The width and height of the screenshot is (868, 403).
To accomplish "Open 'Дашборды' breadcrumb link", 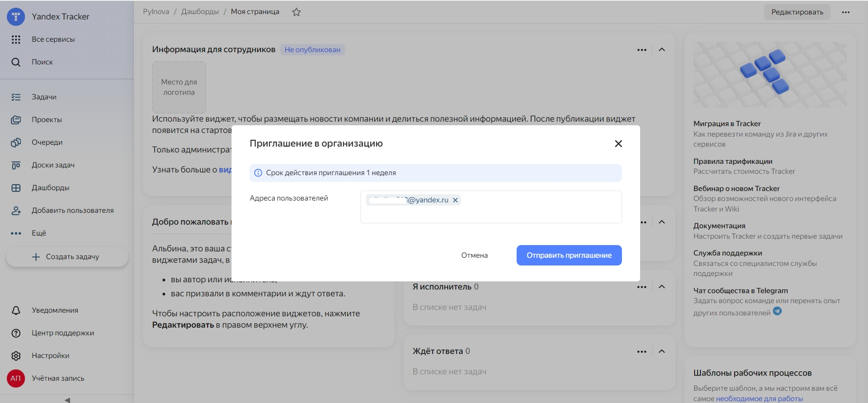I will (200, 12).
